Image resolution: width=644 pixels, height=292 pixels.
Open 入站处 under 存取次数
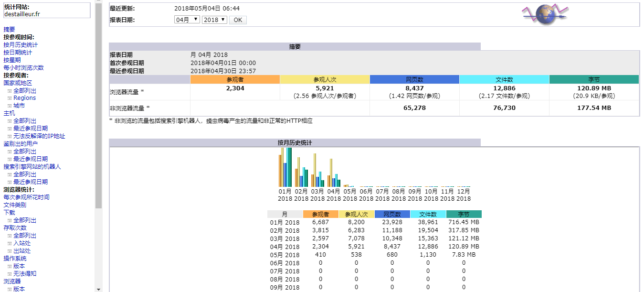22,243
